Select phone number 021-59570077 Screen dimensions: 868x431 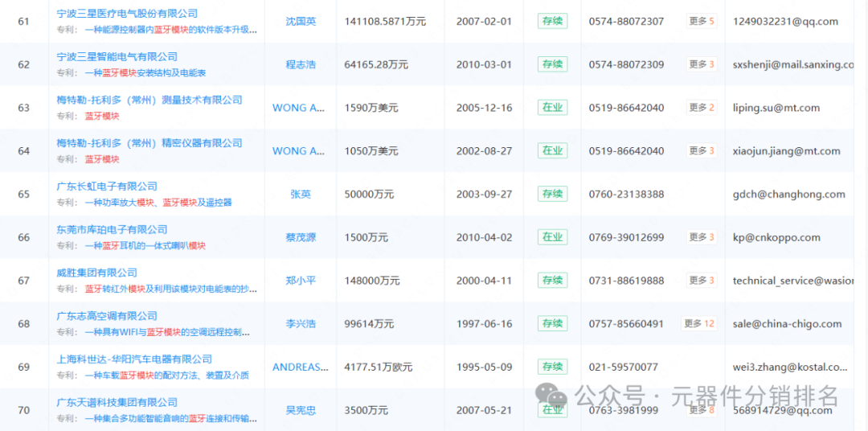(x=624, y=367)
